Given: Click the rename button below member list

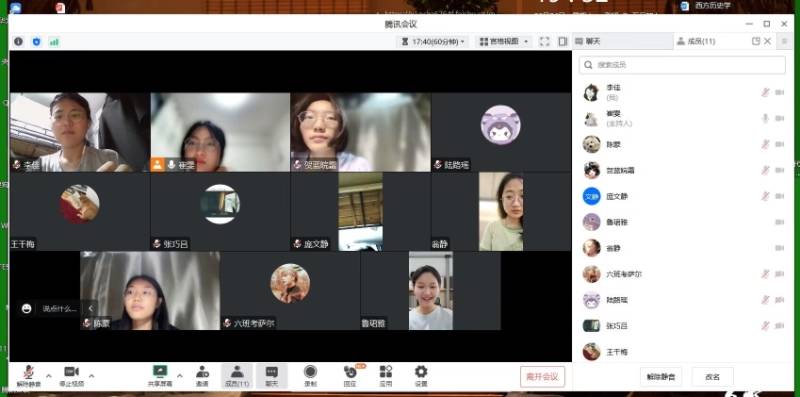Looking at the screenshot, I should 712,377.
